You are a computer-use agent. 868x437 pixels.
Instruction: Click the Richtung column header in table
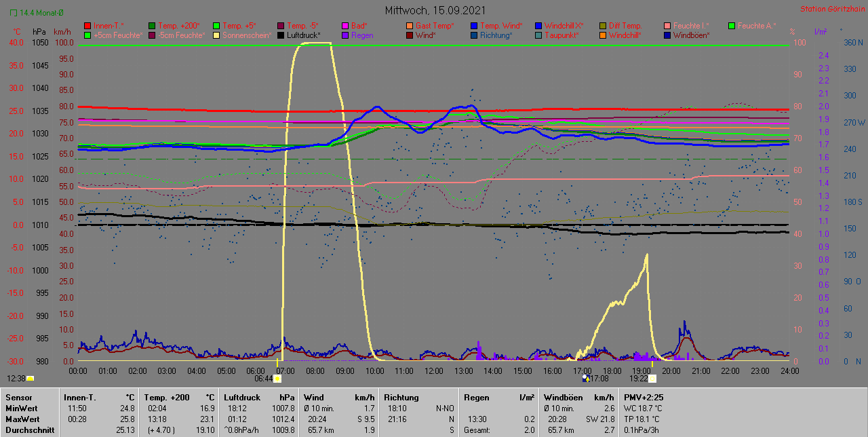pos(401,398)
